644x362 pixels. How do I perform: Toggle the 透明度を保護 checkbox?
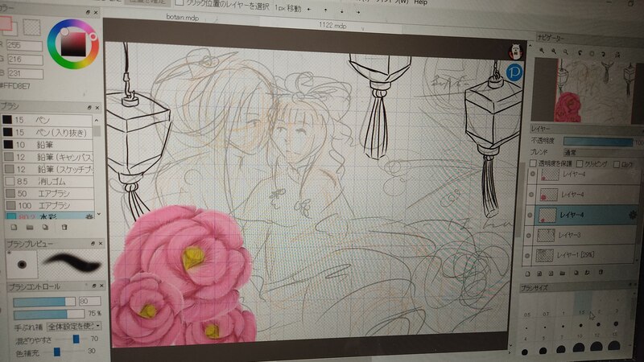533,163
